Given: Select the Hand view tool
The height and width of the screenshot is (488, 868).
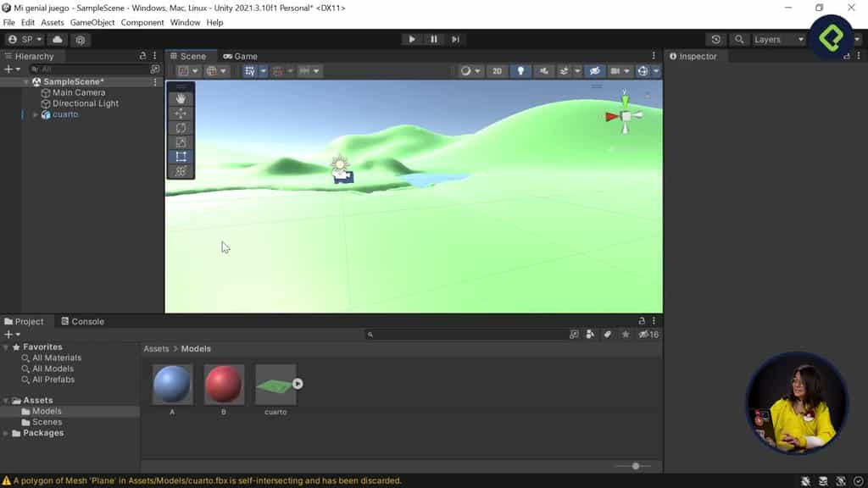Looking at the screenshot, I should (180, 99).
